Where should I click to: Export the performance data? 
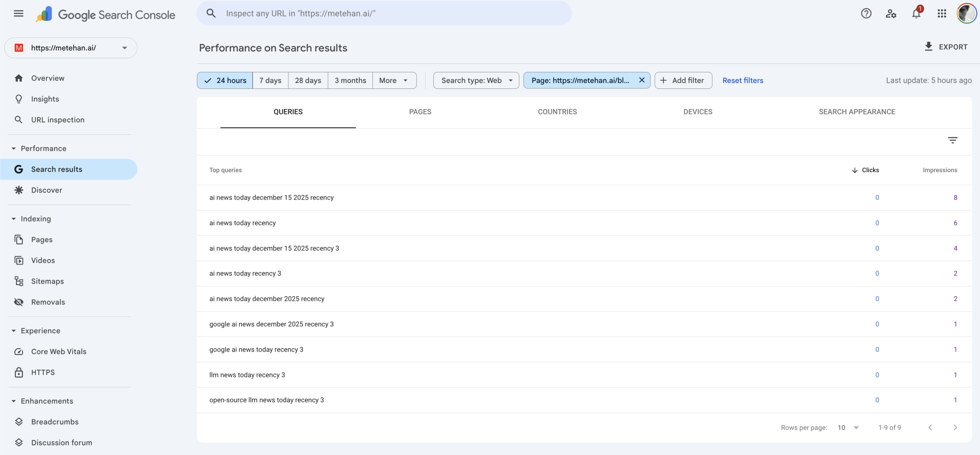point(946,47)
